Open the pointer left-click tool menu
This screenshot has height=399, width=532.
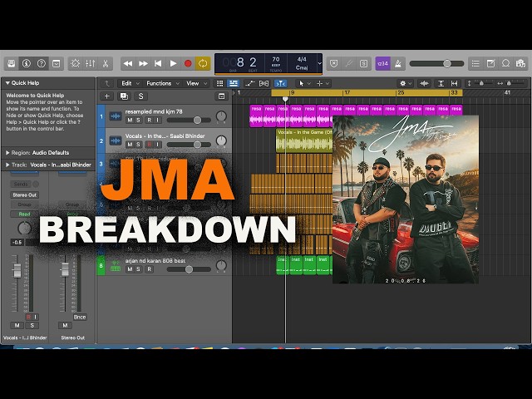[304, 83]
